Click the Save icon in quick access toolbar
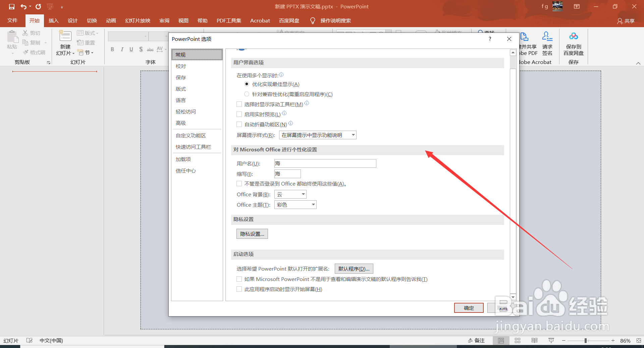Image resolution: width=644 pixels, height=348 pixels. [x=12, y=6]
